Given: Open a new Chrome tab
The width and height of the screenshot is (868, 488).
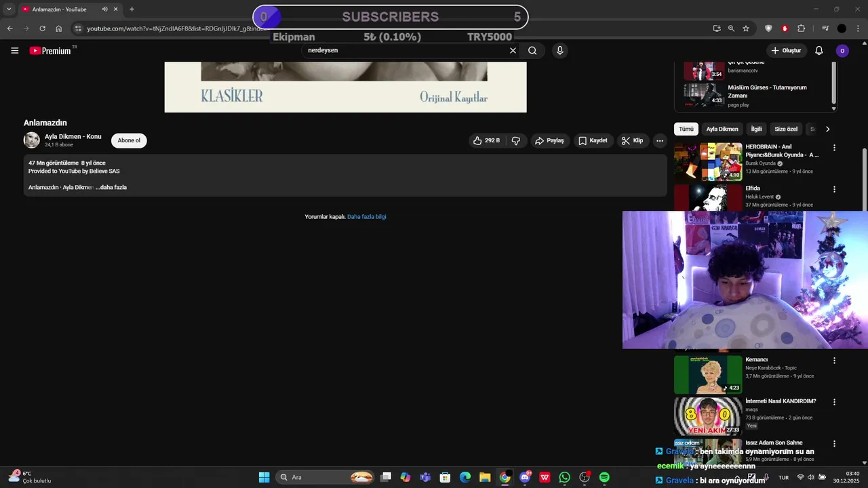Looking at the screenshot, I should click(132, 9).
